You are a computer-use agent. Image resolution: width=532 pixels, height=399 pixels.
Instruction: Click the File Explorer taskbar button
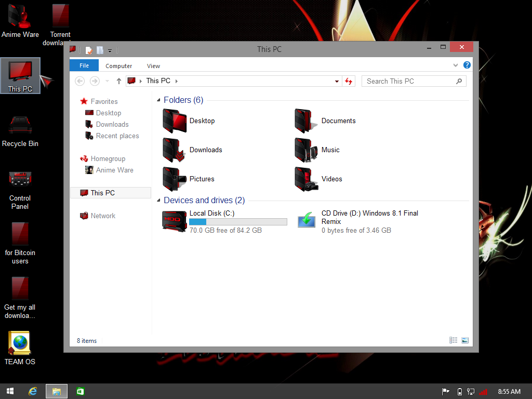tap(56, 391)
